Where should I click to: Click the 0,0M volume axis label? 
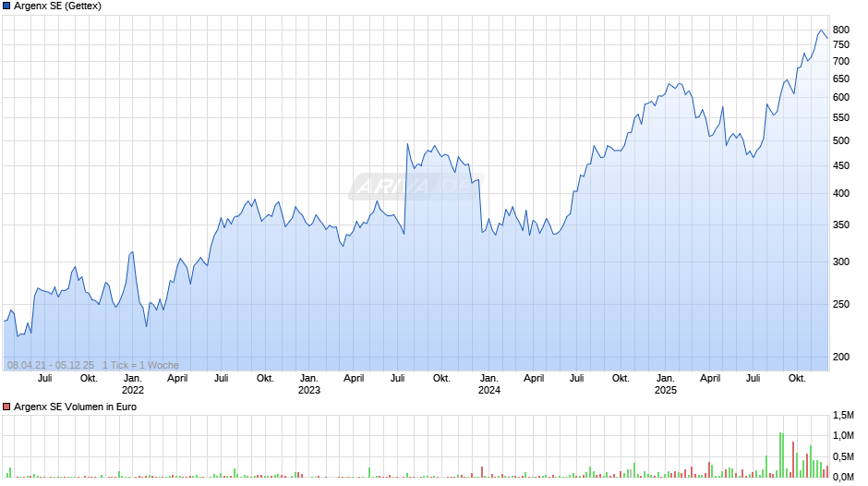[843, 477]
